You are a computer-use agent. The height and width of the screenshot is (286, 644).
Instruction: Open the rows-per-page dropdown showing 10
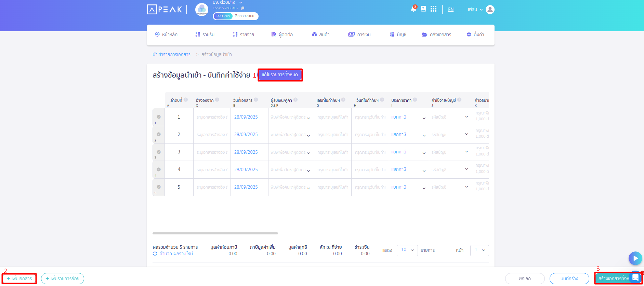click(x=407, y=250)
